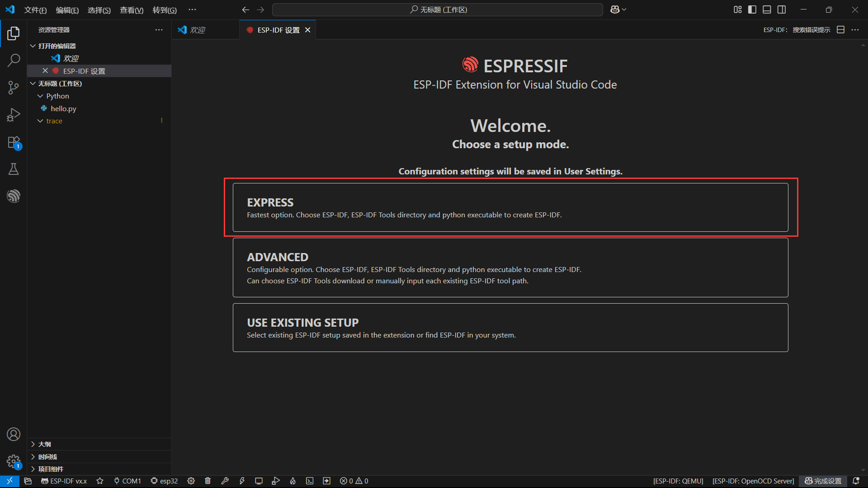868x488 pixels.
Task: Go back with the navigation arrow
Action: pos(245,9)
